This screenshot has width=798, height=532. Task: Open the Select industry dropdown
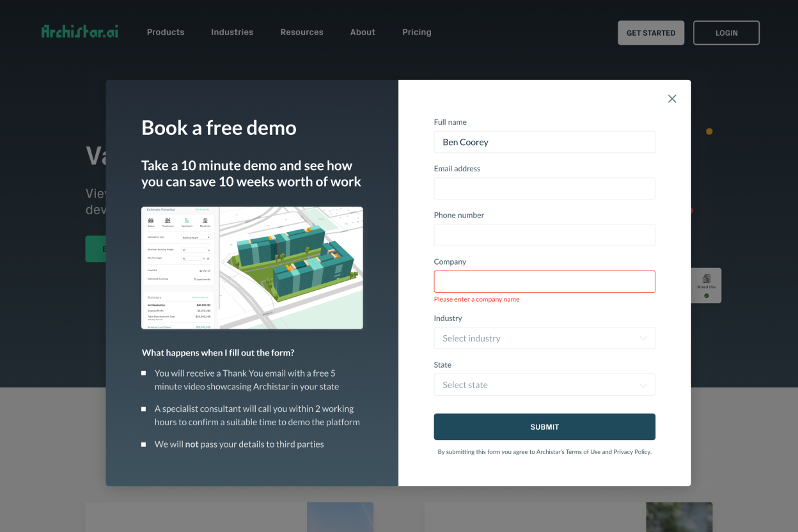coord(544,338)
